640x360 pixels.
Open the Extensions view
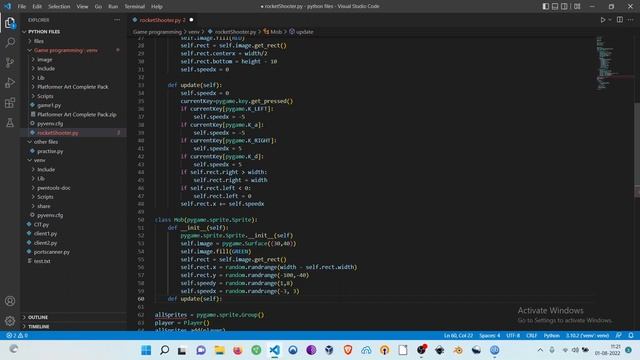pyautogui.click(x=10, y=102)
